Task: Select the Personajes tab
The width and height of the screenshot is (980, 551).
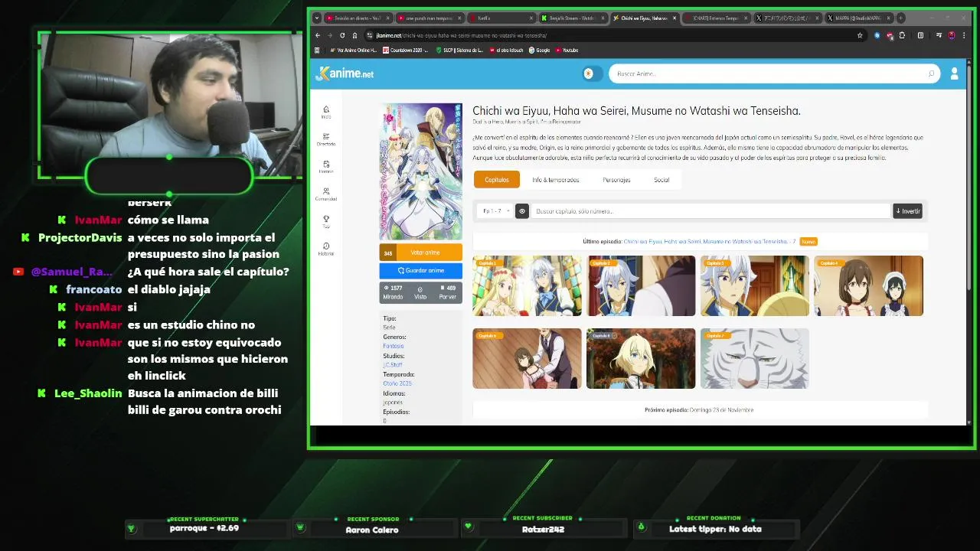Action: (x=616, y=180)
